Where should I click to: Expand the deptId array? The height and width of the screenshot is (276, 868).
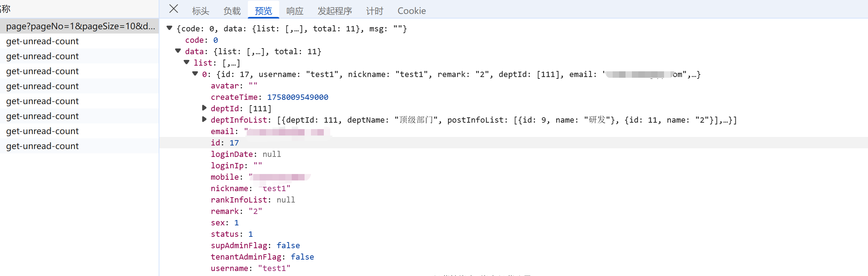[204, 108]
